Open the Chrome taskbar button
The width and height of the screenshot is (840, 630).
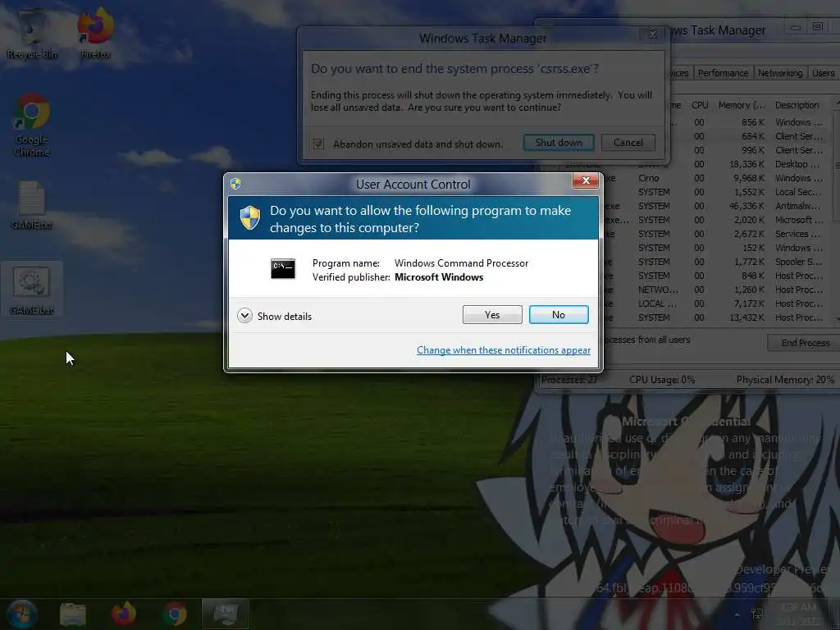click(175, 614)
